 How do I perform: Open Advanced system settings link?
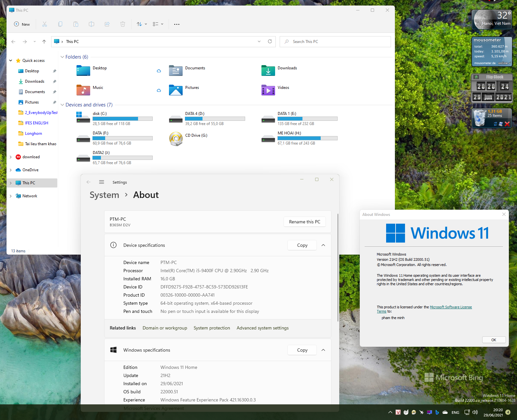(262, 328)
